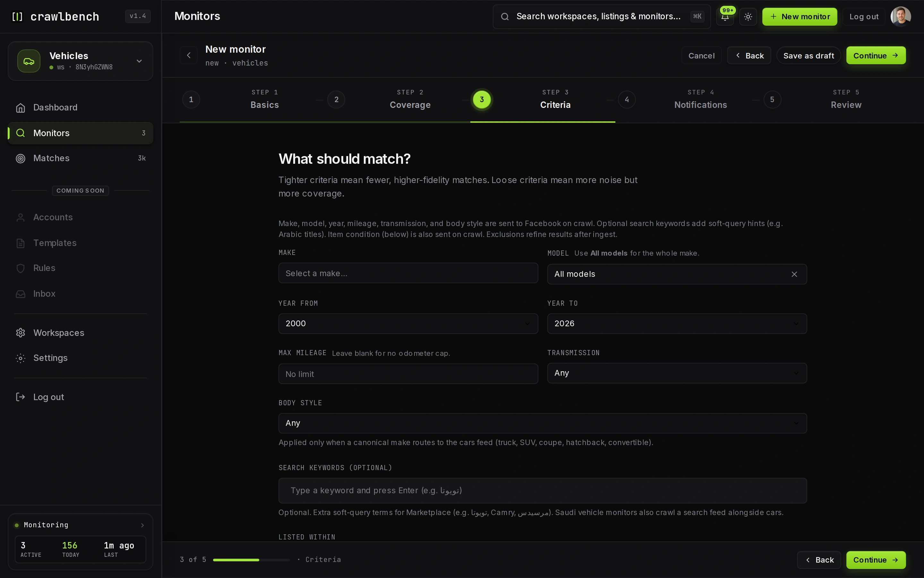Click the New monitor button
The height and width of the screenshot is (578, 924).
[800, 16]
